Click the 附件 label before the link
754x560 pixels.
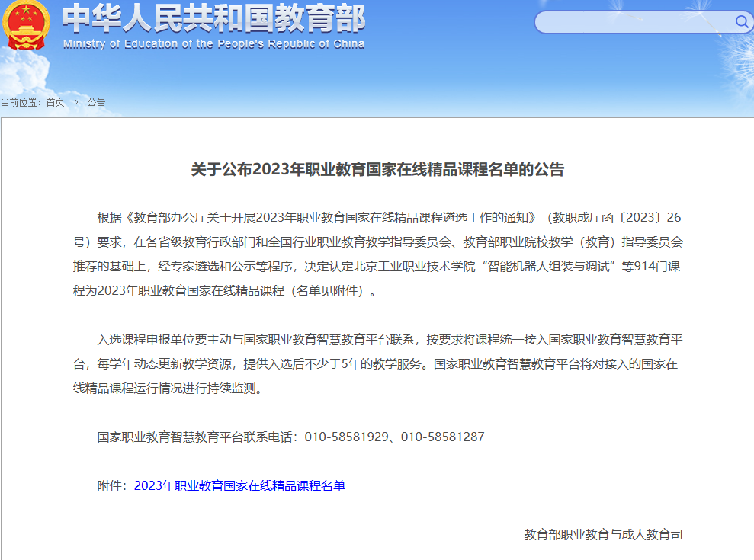click(112, 485)
